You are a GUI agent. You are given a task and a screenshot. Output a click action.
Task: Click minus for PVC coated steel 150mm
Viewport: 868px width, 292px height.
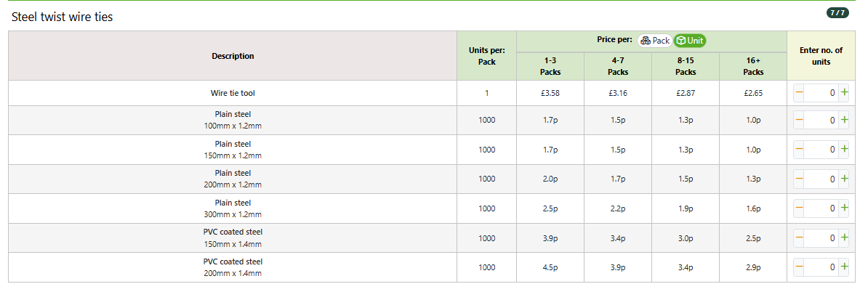[799, 238]
